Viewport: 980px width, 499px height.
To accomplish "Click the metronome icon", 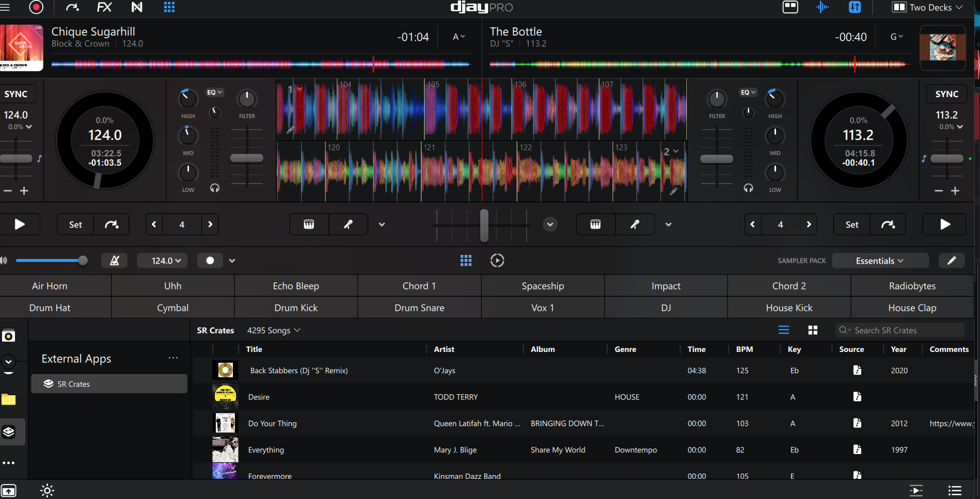I will [115, 261].
